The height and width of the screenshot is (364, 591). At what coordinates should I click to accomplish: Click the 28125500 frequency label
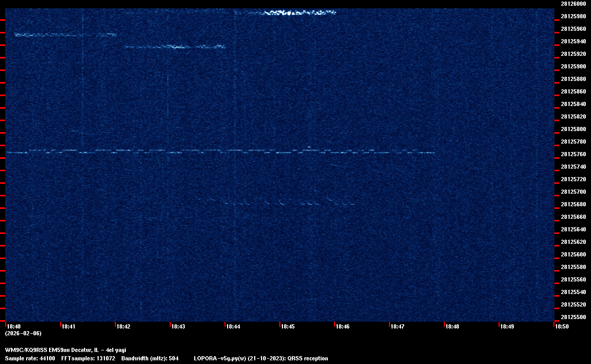coord(573,317)
